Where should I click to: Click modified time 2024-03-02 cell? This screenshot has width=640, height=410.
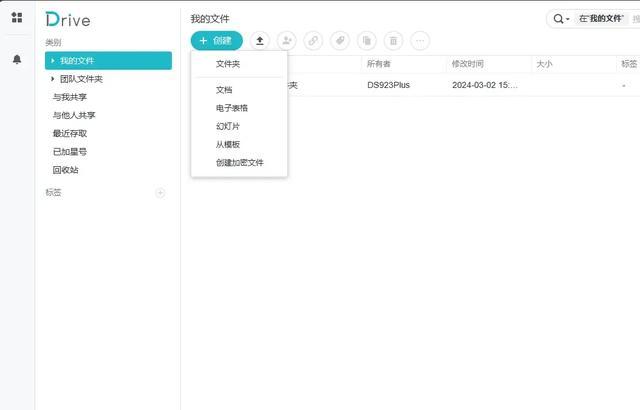(485, 85)
